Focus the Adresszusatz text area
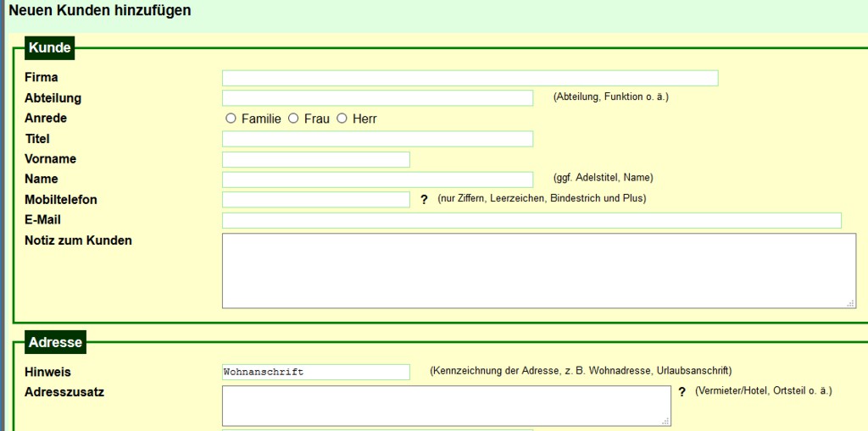 pyautogui.click(x=446, y=406)
